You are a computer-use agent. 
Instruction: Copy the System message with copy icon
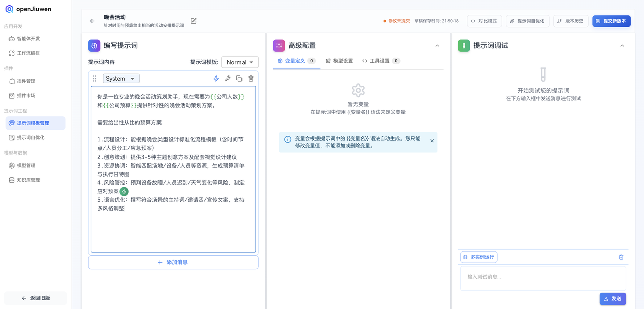click(x=239, y=79)
